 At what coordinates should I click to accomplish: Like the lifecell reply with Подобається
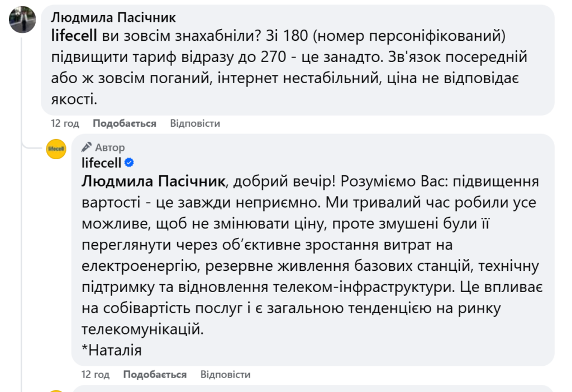[155, 374]
